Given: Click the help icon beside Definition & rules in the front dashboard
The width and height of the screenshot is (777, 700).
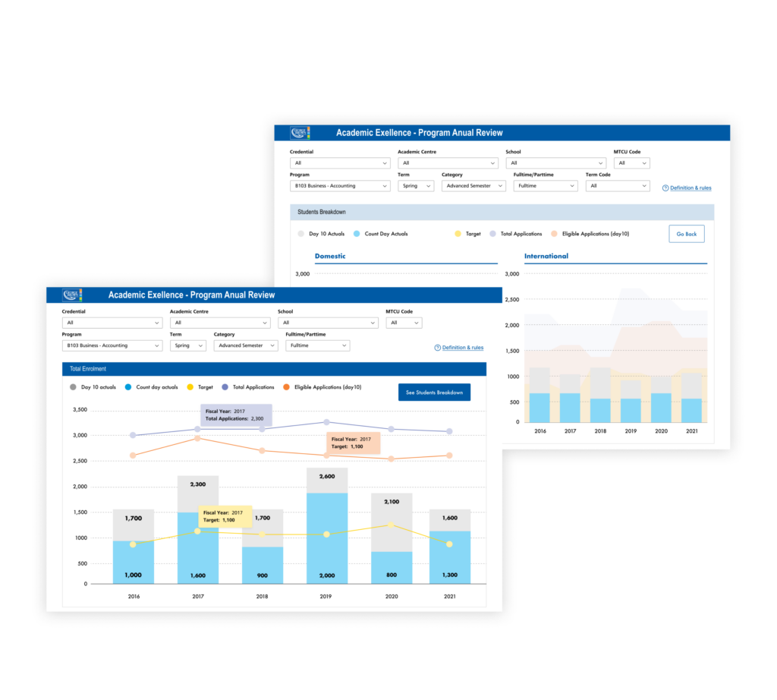Looking at the screenshot, I should [437, 348].
